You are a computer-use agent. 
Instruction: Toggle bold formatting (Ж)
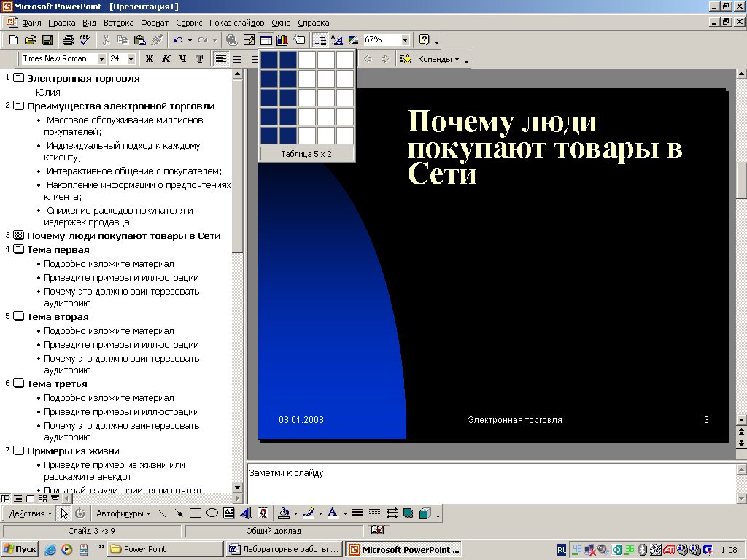(149, 58)
